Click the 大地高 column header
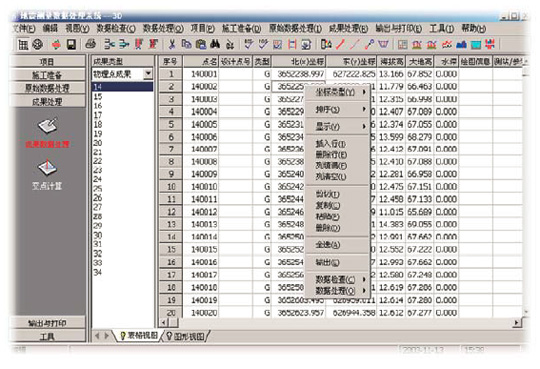This screenshot has width=540, height=369. (420, 62)
